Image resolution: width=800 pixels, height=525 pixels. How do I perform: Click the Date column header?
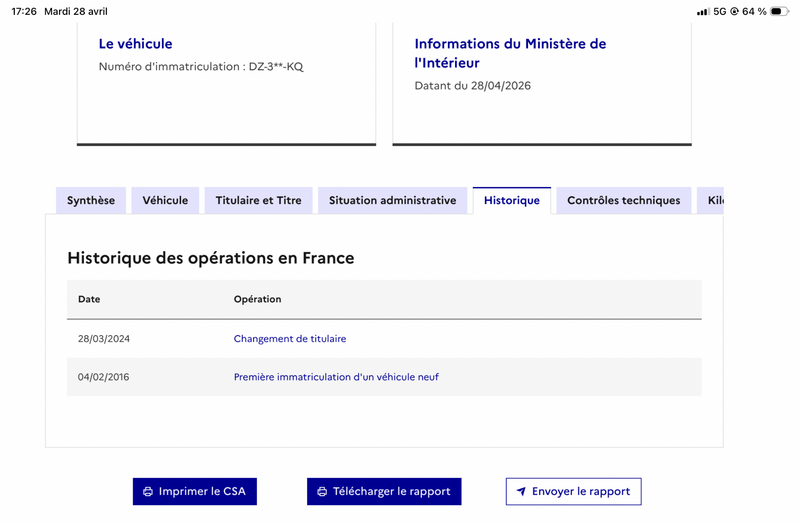(89, 299)
